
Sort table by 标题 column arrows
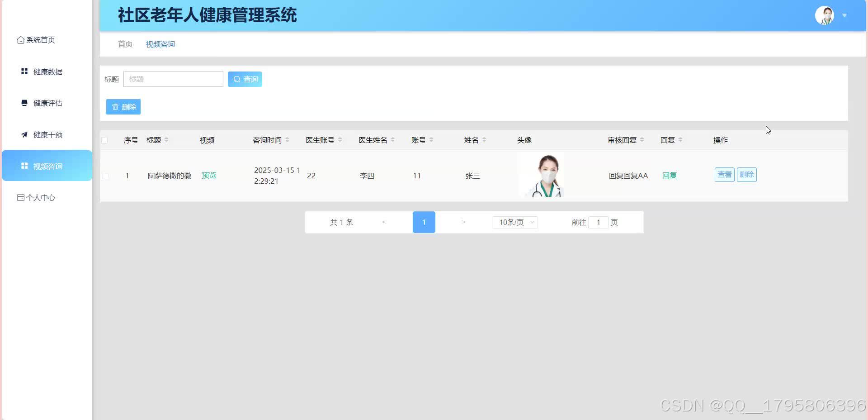click(166, 140)
